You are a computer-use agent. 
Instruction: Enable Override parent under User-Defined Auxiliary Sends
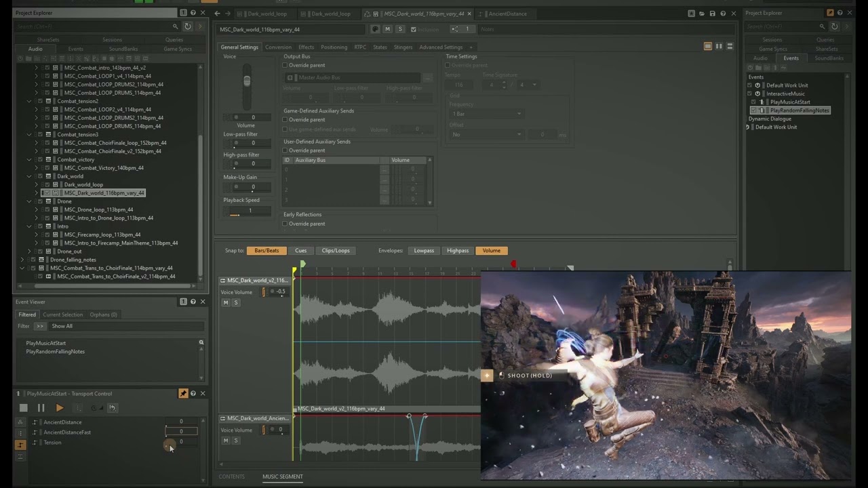[285, 150]
